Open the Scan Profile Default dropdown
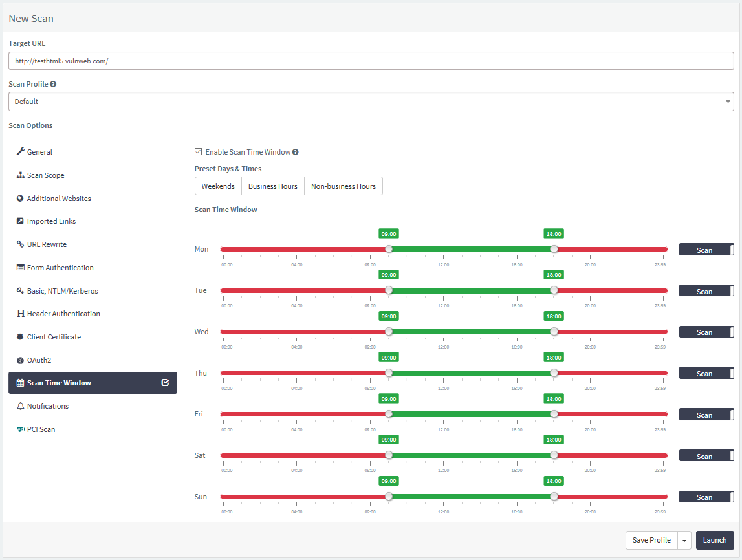Image resolution: width=742 pixels, height=560 pixels. pyautogui.click(x=371, y=102)
